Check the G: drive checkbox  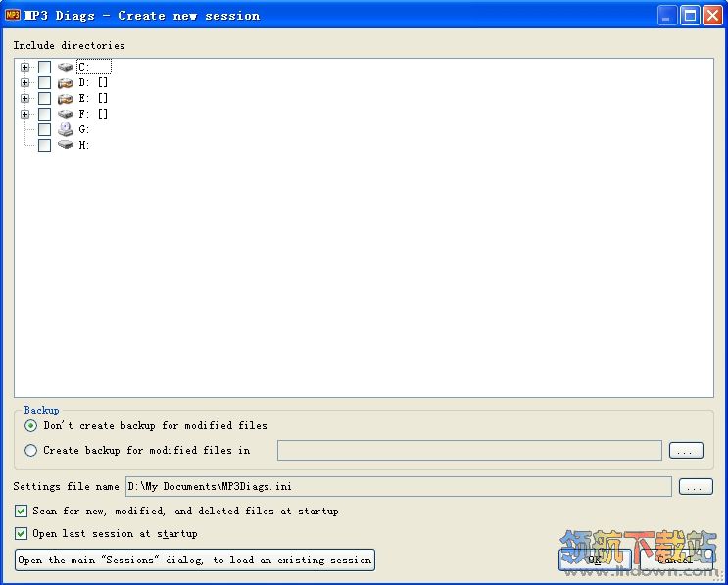[x=44, y=129]
